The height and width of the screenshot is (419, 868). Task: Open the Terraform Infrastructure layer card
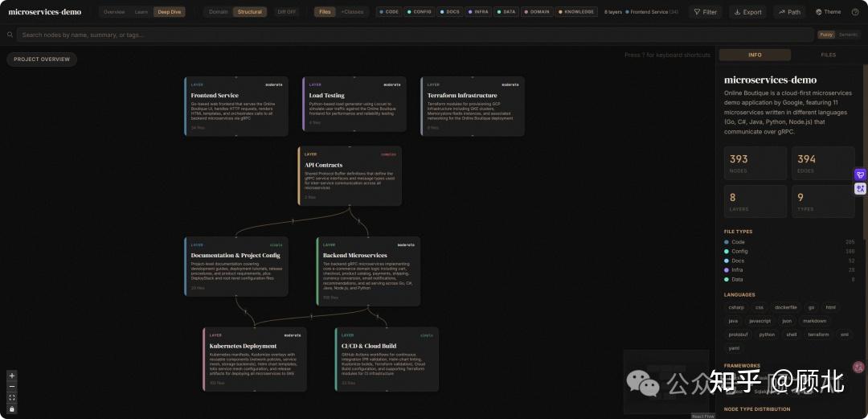click(473, 106)
